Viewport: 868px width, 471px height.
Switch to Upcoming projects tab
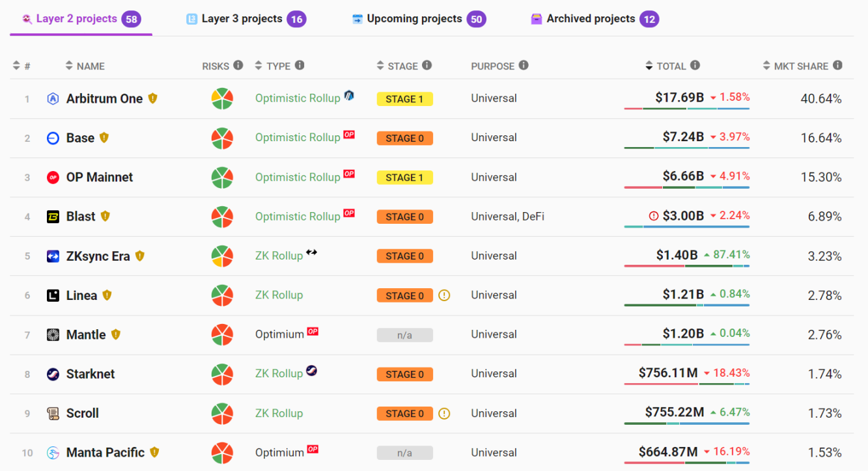[419, 19]
